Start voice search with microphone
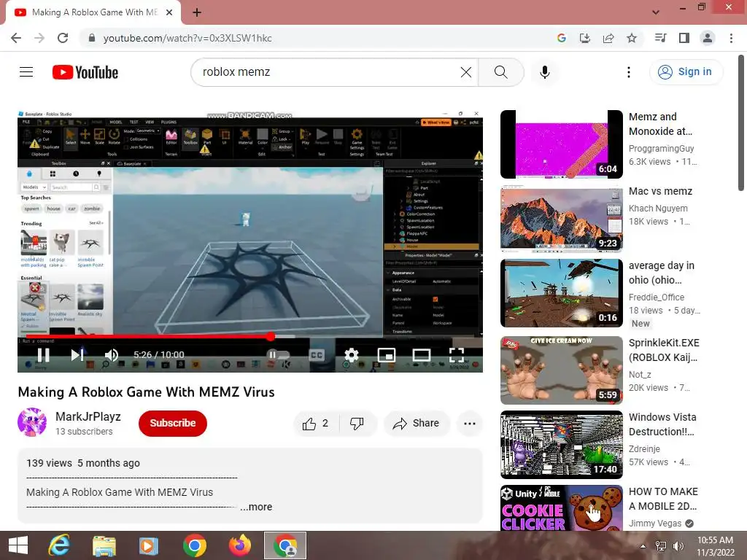 [x=544, y=72]
